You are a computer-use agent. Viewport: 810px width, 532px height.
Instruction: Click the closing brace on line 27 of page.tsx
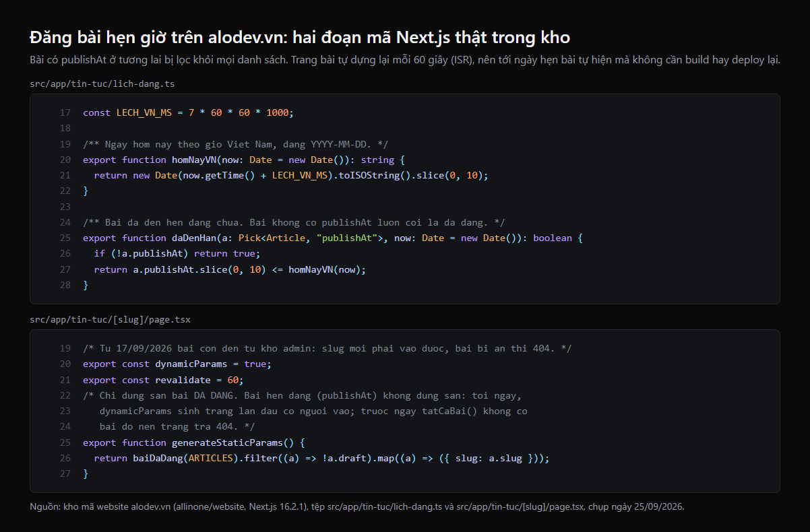click(86, 473)
